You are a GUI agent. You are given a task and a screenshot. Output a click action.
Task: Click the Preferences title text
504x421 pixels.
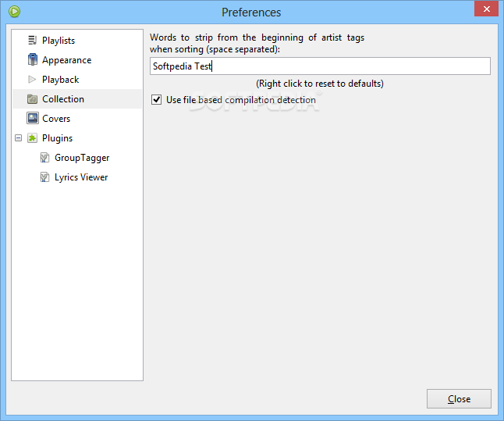pos(251,12)
